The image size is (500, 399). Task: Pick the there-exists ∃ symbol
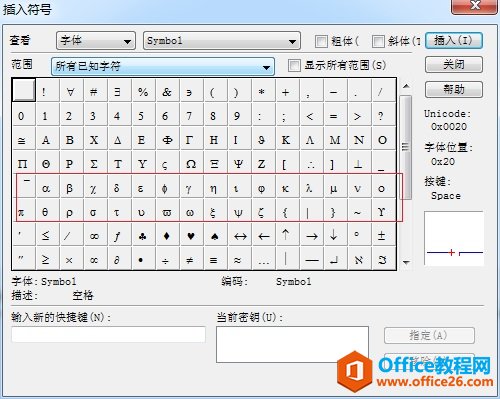coord(117,92)
